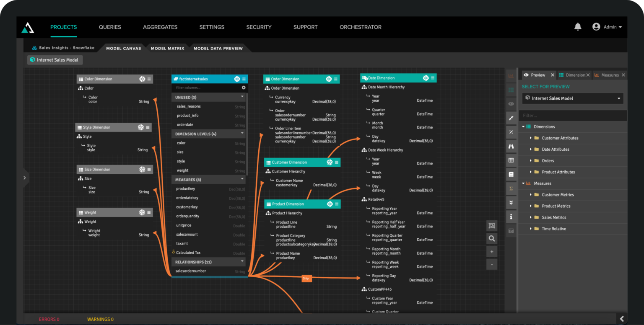Click the notification bell icon
The width and height of the screenshot is (644, 325).
[x=578, y=26]
